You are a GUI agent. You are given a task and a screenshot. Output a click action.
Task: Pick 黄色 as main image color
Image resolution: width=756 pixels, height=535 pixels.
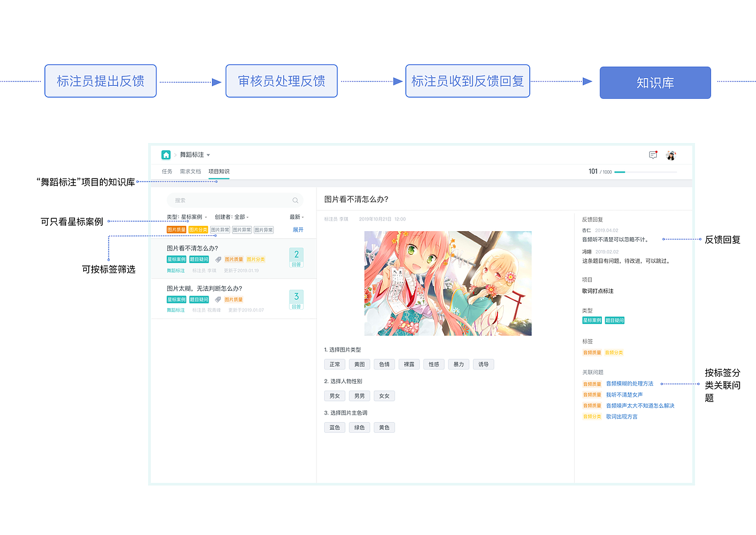click(384, 427)
